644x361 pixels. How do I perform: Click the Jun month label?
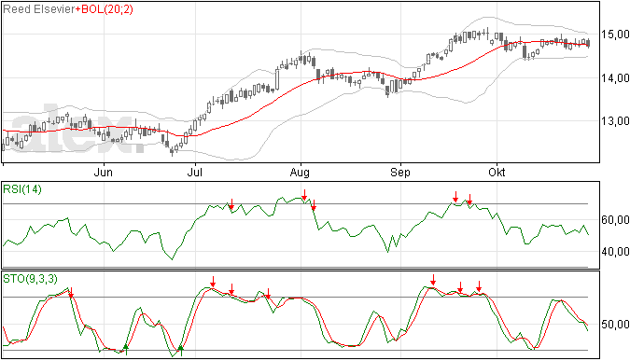103,172
